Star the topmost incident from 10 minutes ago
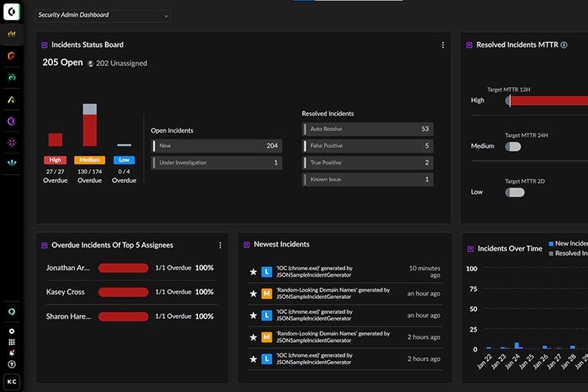This screenshot has width=588, height=392. click(x=253, y=272)
